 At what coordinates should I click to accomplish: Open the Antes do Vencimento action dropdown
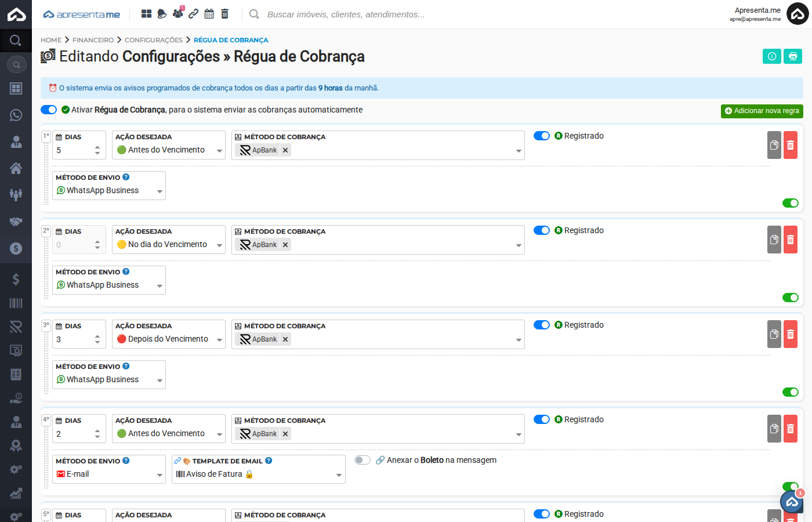[x=168, y=149]
